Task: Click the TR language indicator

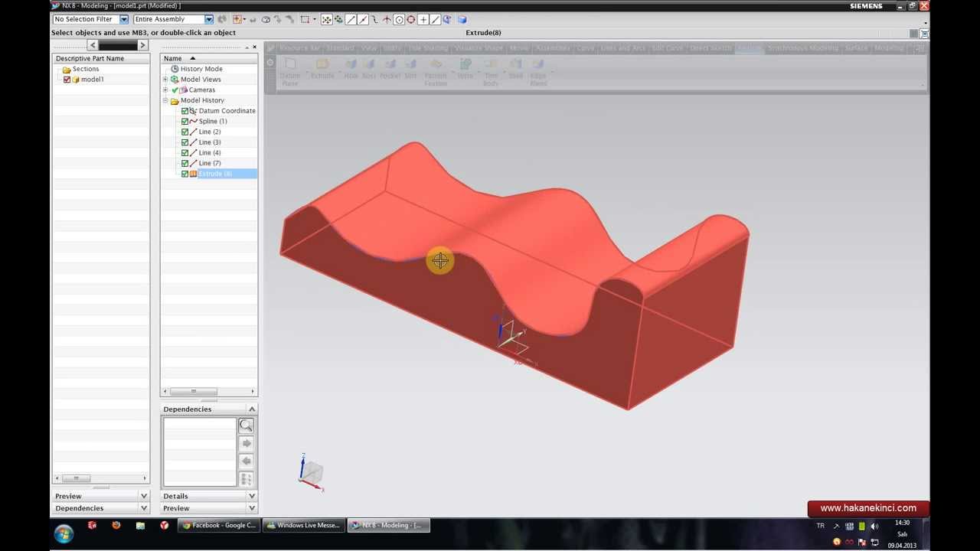Action: [x=821, y=526]
